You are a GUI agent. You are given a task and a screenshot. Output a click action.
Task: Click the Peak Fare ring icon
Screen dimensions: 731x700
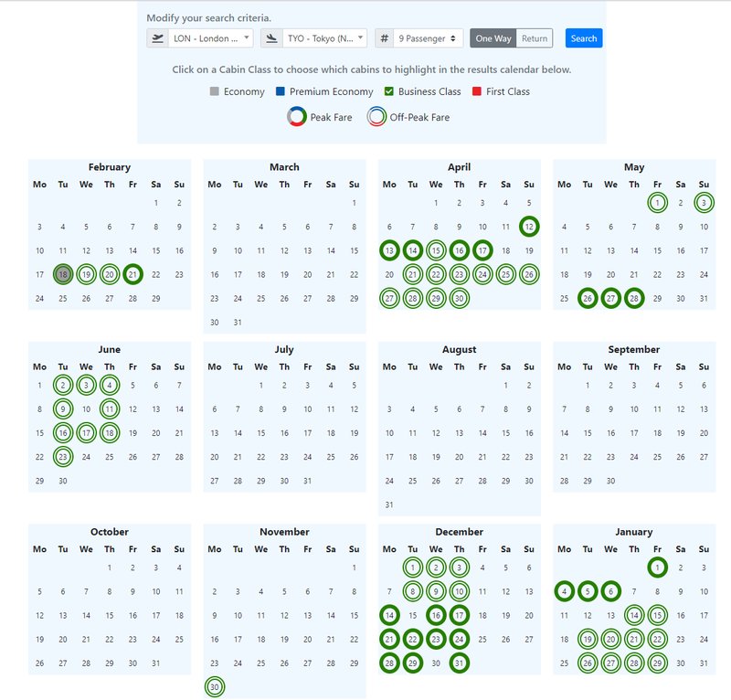click(296, 117)
